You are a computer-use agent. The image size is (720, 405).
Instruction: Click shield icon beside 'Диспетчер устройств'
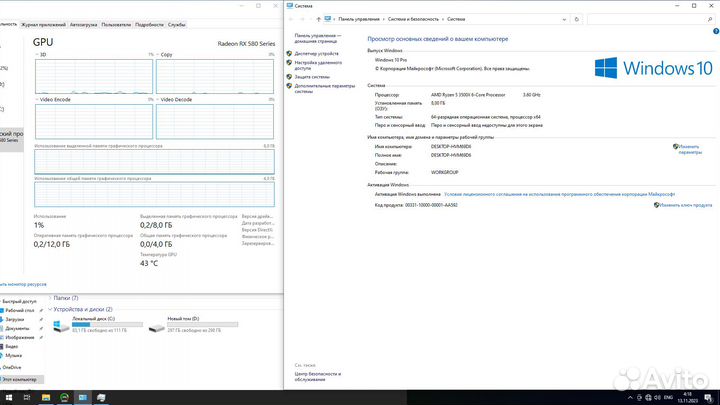(x=289, y=54)
